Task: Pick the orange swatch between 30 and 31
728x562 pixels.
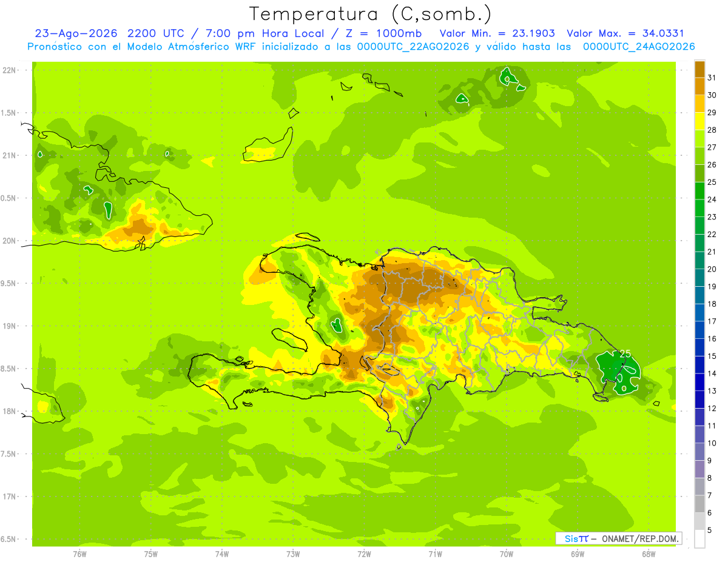Action: point(699,87)
